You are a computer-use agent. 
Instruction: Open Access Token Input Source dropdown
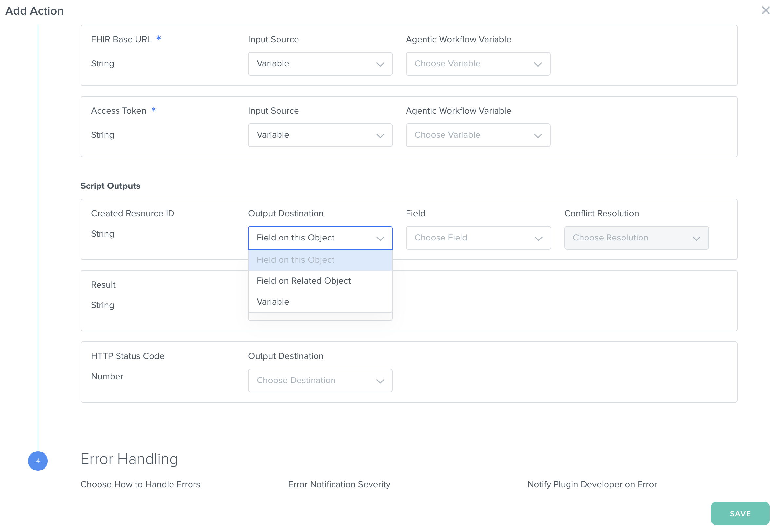point(320,135)
